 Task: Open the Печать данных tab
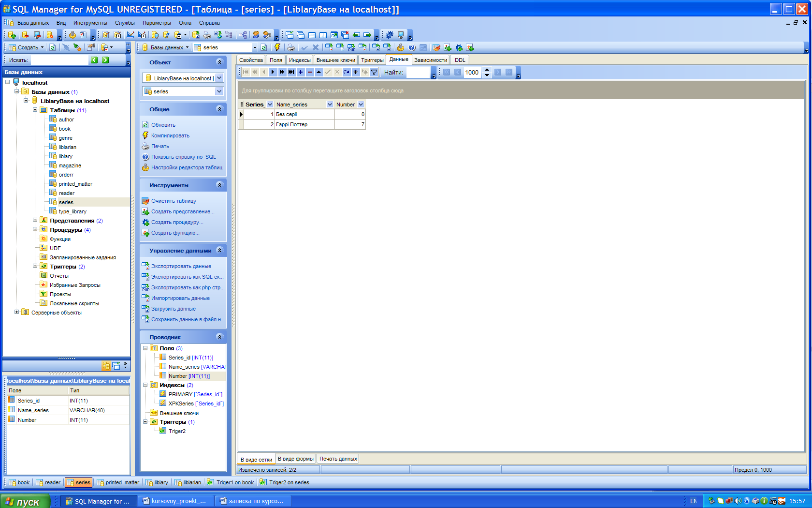tap(338, 459)
